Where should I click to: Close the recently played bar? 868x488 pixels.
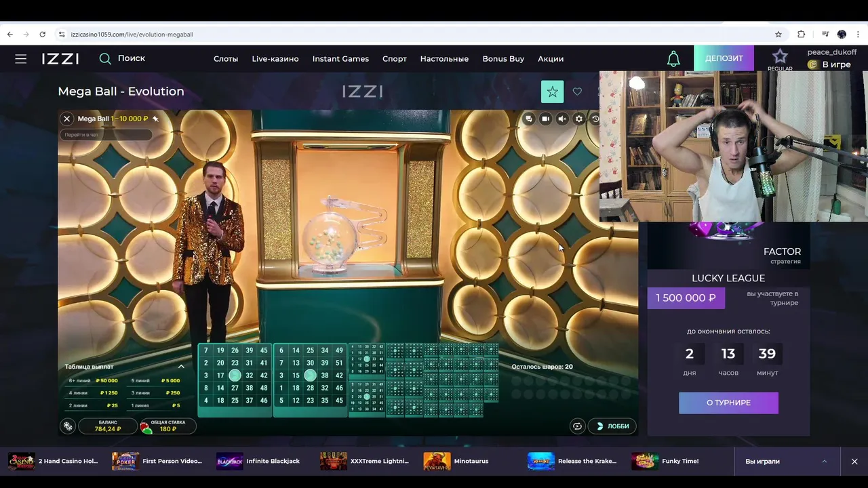854,462
